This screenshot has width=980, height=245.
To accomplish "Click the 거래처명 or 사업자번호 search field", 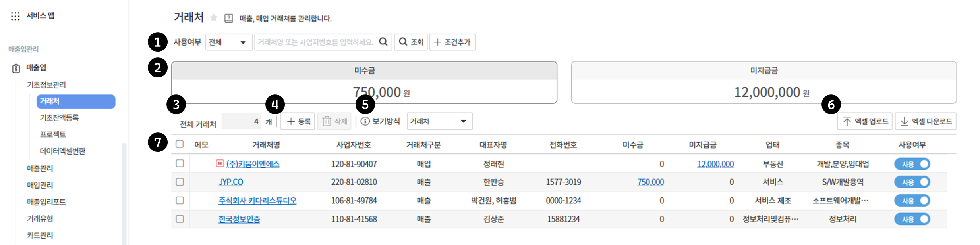I will click(316, 42).
